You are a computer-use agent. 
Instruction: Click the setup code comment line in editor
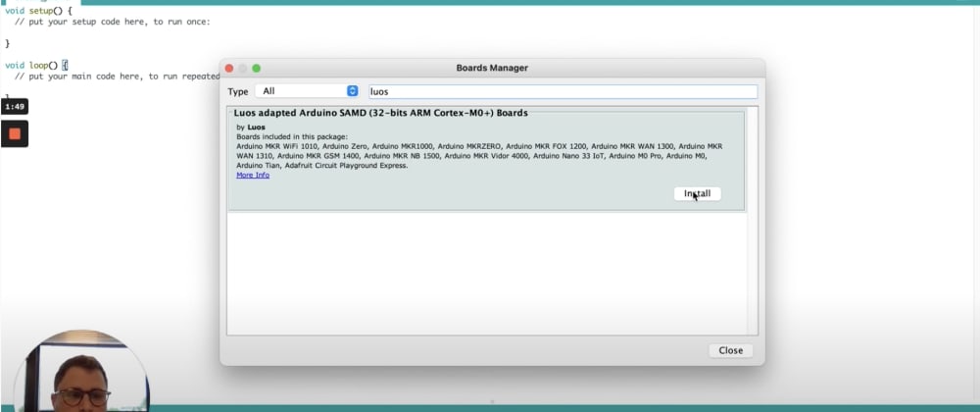tap(113, 22)
